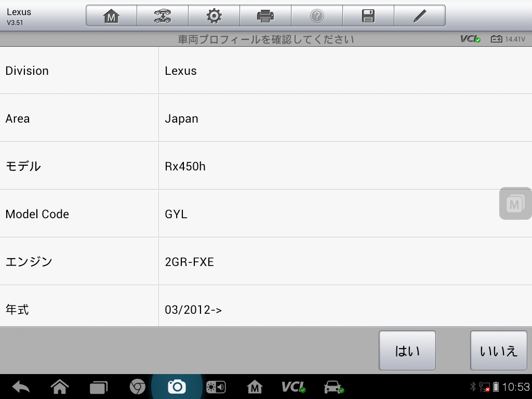Screen dimensions: 532x399
Task: Click the pencil edit icon in the toolbar
Action: click(420, 16)
